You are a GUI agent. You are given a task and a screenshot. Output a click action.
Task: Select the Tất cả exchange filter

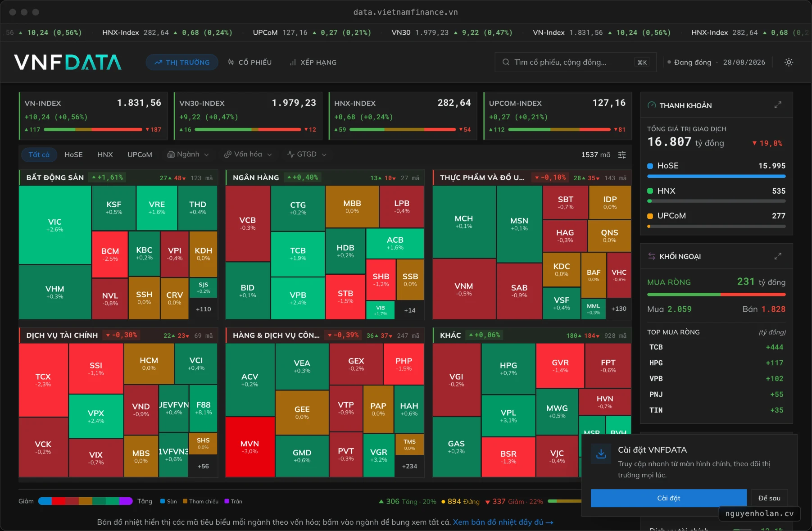tap(39, 154)
